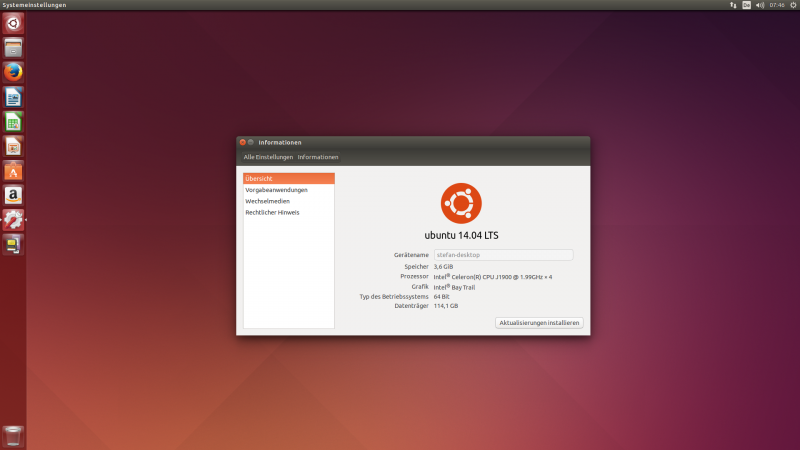This screenshot has height=450, width=800.
Task: Click the Systemeinstellungen title in top panel
Action: click(34, 5)
